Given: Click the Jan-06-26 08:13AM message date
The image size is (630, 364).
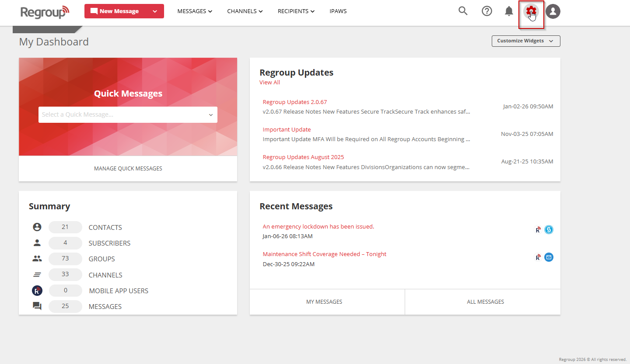Looking at the screenshot, I should click(288, 236).
